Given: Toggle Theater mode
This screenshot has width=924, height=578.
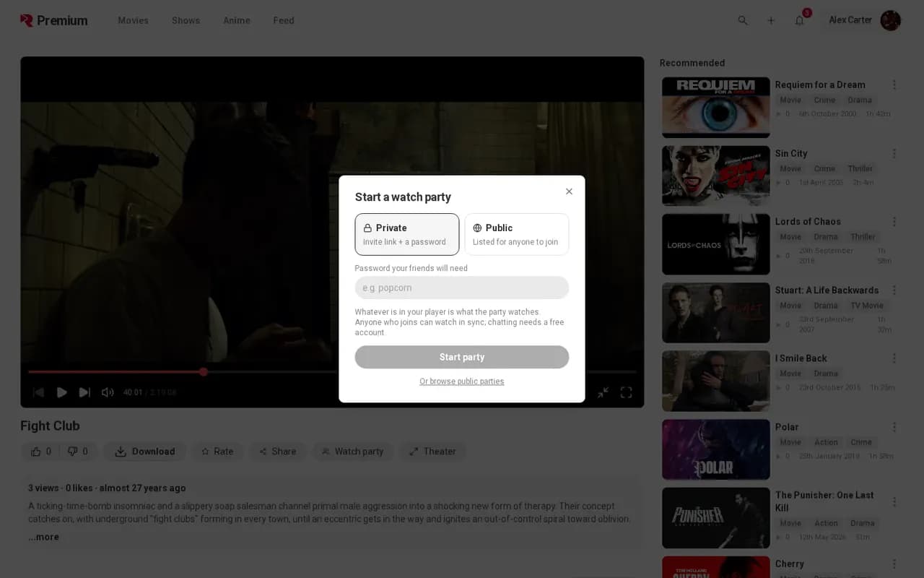Looking at the screenshot, I should tap(432, 452).
